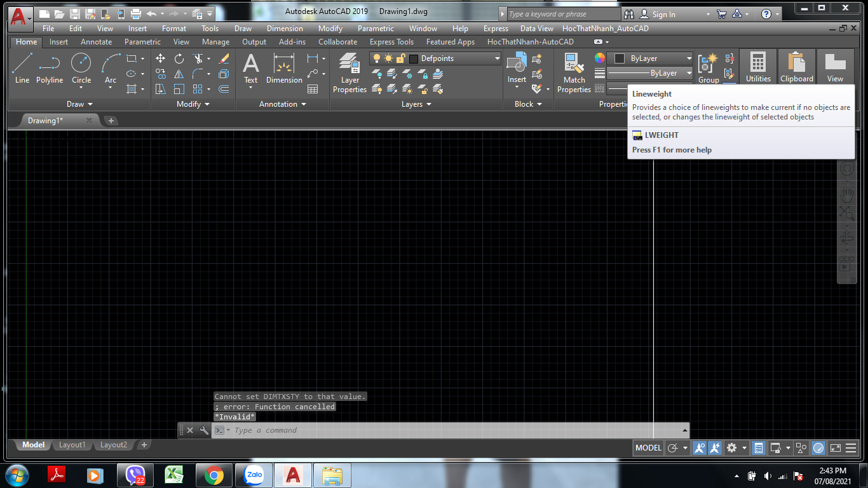Viewport: 868px width, 488px height.
Task: Switch to the Annotate ribbon tab
Action: pos(96,42)
